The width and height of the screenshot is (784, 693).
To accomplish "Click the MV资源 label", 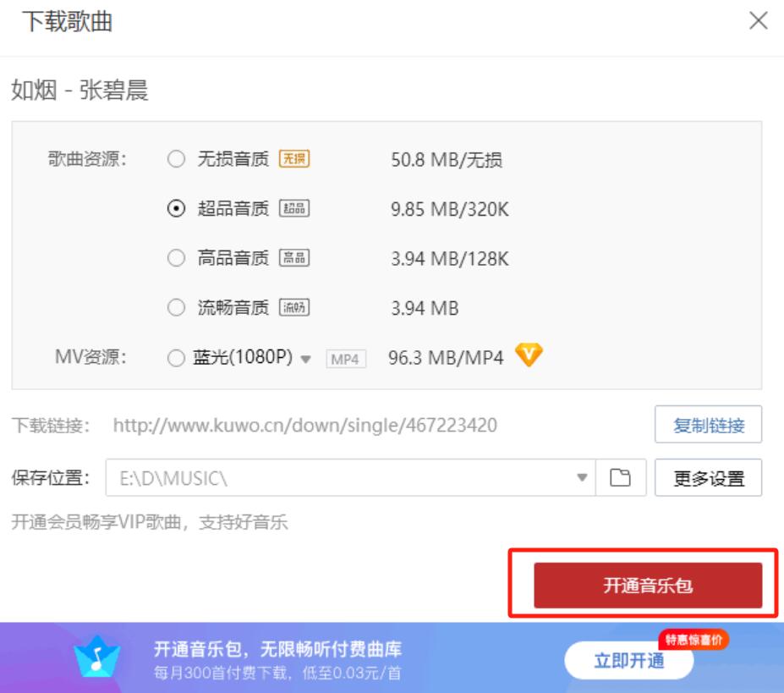I will pyautogui.click(x=90, y=357).
